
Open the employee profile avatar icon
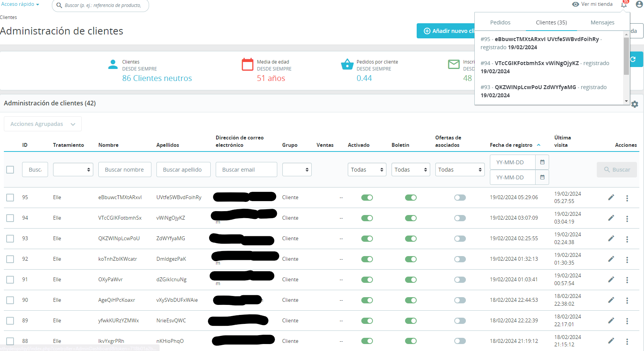click(x=639, y=4)
